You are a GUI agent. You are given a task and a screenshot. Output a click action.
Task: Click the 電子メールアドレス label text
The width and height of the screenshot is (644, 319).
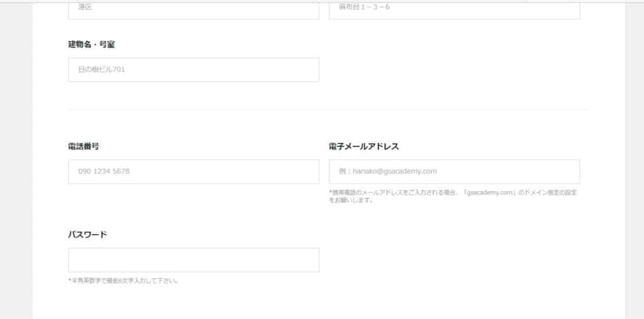point(364,146)
